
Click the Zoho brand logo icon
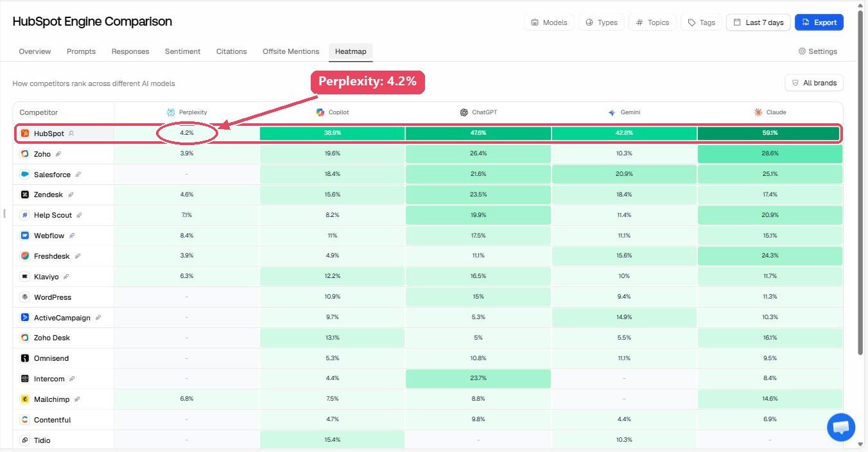coord(25,154)
